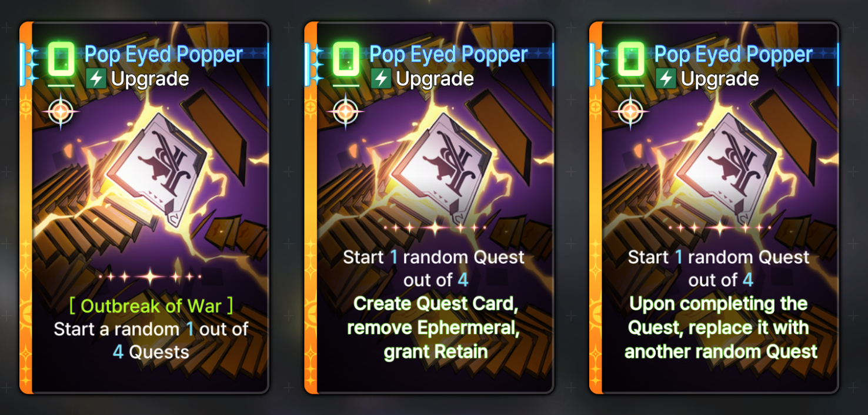Click the lightning Upgrade icon on the Create Quest Card card
Image resolution: width=868 pixels, height=415 pixels.
(x=381, y=79)
